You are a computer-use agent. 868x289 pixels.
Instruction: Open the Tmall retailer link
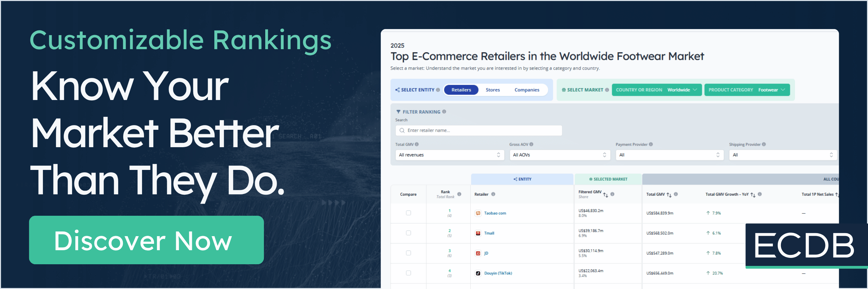[x=489, y=233]
